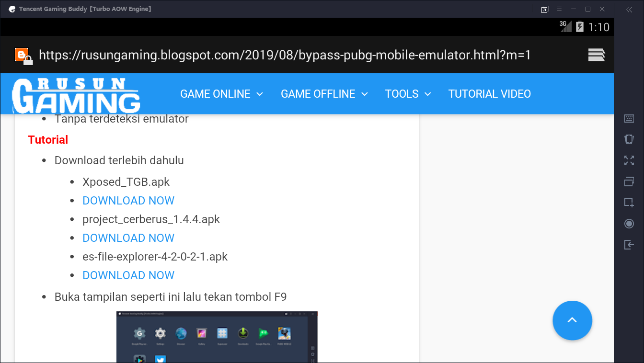The height and width of the screenshot is (363, 644).
Task: Select TUTORIAL VIDEO in the navigation
Action: coord(489,94)
